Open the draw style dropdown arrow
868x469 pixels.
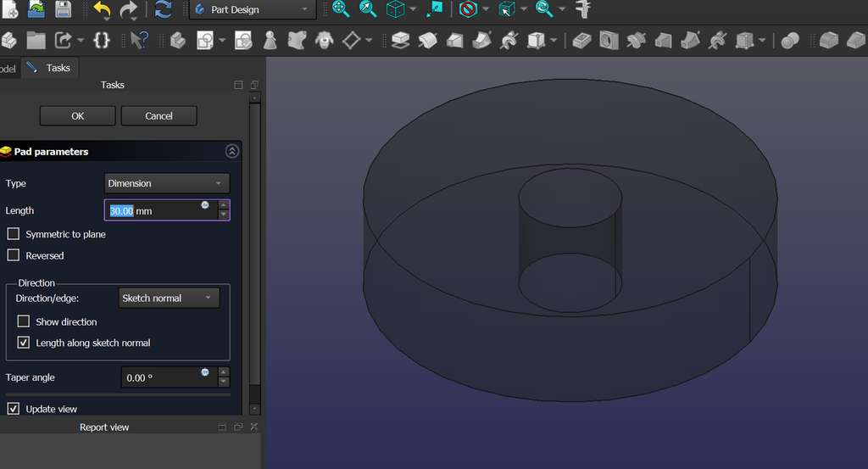(x=486, y=9)
